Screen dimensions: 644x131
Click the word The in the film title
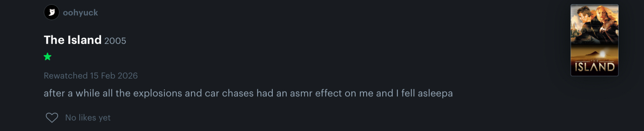coord(54,40)
